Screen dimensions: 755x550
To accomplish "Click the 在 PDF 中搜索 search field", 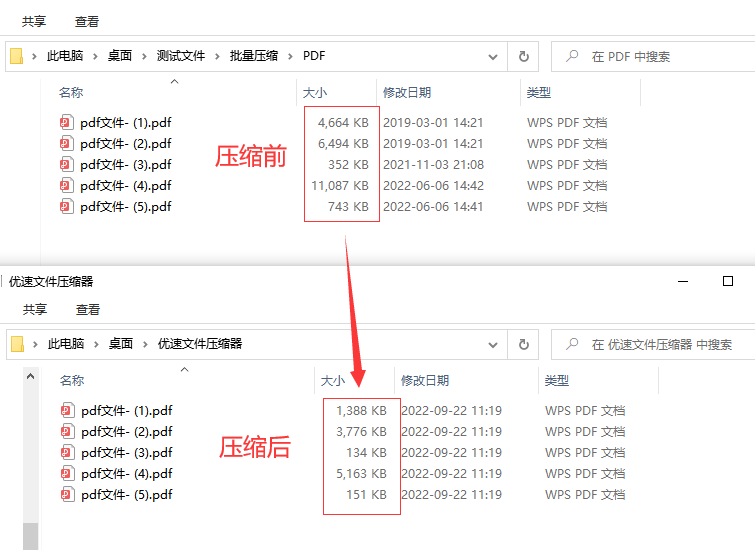I will click(x=653, y=56).
